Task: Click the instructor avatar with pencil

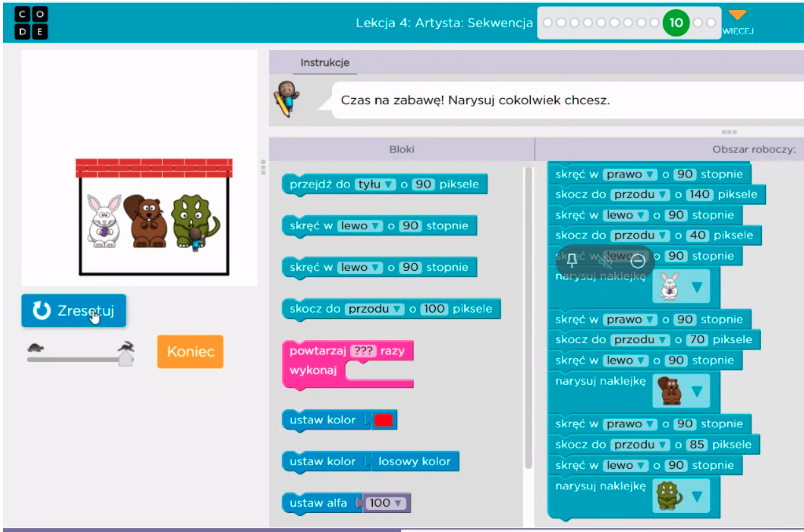Action: pyautogui.click(x=286, y=98)
